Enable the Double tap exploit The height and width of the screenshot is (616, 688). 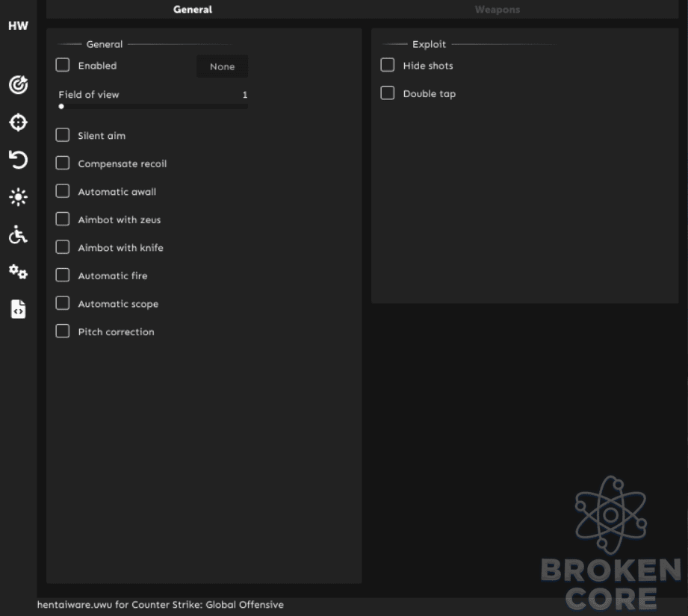tap(388, 93)
